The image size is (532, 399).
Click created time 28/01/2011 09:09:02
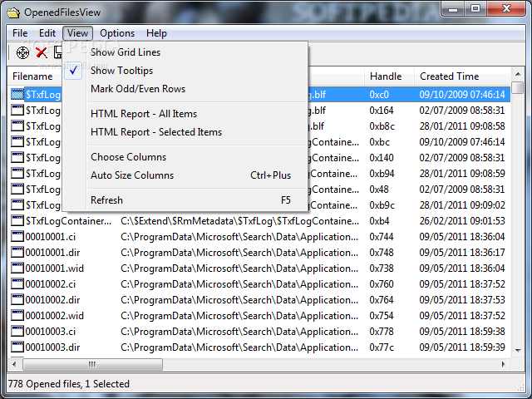click(462, 205)
